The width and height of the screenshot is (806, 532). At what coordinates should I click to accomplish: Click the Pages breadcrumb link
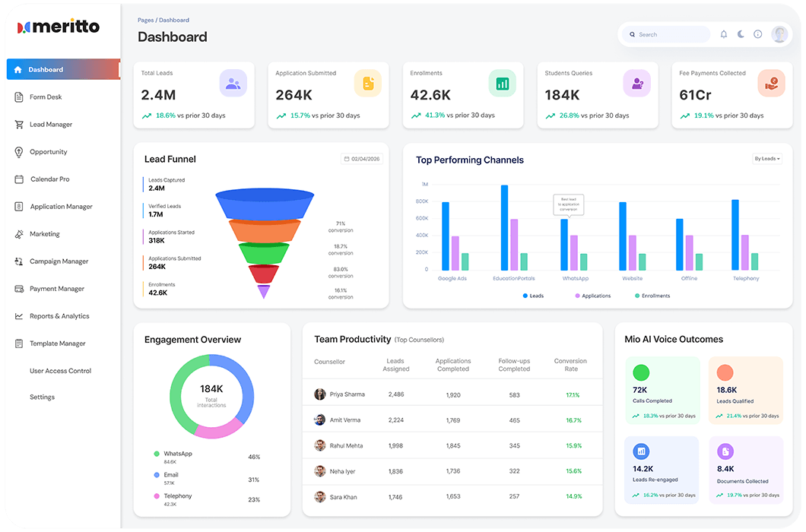click(145, 20)
